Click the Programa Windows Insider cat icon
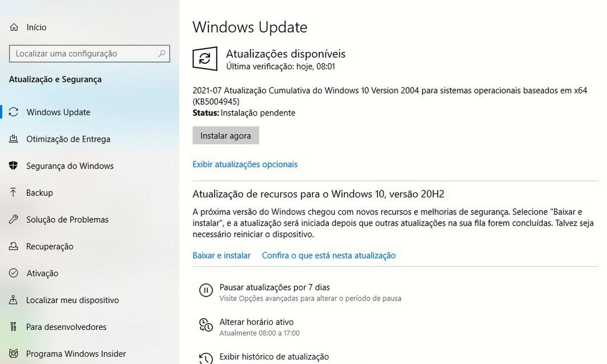The width and height of the screenshot is (607, 364). click(13, 353)
